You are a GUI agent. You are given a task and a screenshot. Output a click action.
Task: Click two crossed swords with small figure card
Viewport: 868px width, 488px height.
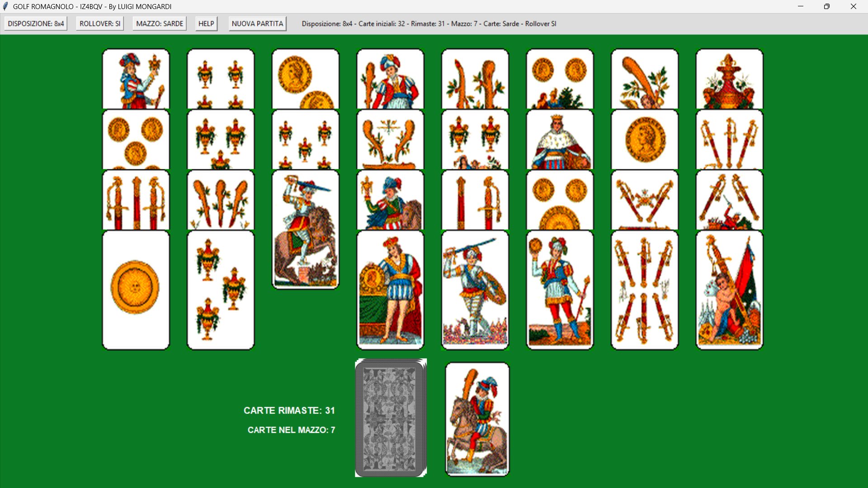click(730, 200)
